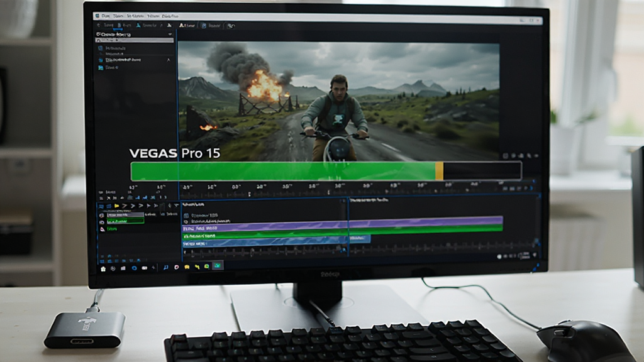Screen dimensions: 644x362
Task: Select the highlighted teal app on the taskbar
Action: (x=217, y=266)
